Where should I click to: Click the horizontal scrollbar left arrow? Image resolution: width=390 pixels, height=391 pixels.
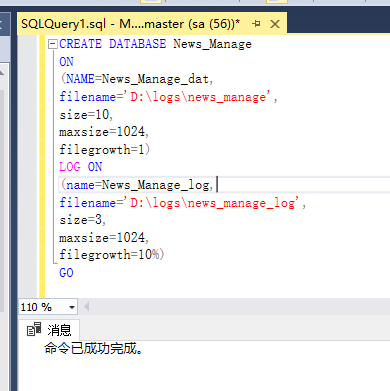coord(86,307)
